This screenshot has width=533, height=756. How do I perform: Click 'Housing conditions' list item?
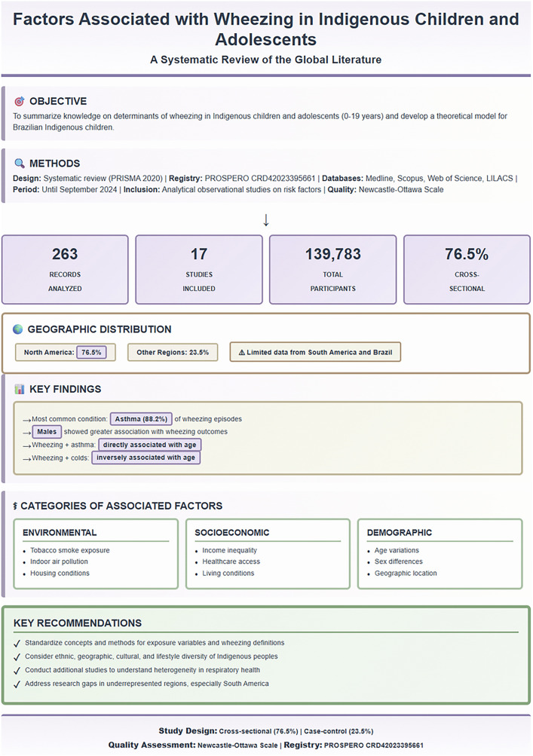60,574
